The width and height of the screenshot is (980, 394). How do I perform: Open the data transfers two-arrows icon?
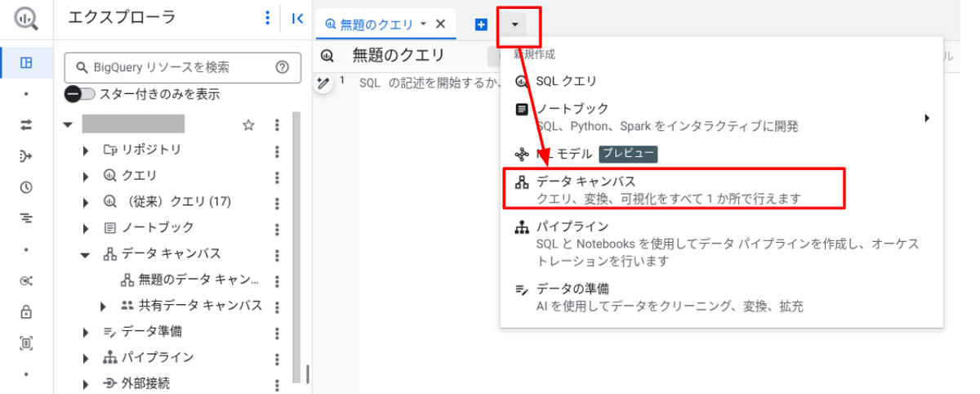click(26, 124)
